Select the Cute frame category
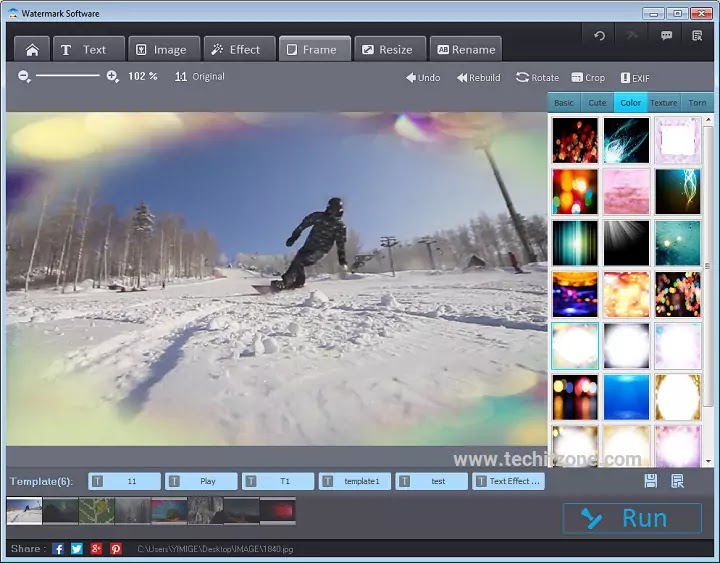 (597, 103)
